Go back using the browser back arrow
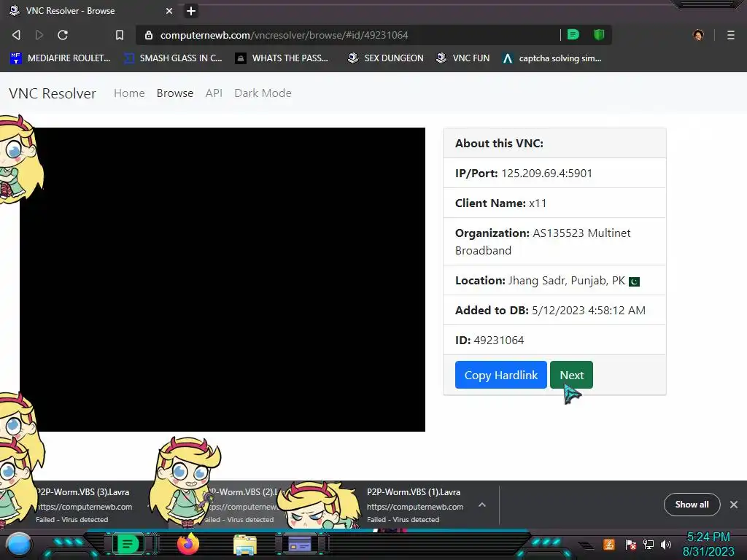747x560 pixels. point(16,35)
